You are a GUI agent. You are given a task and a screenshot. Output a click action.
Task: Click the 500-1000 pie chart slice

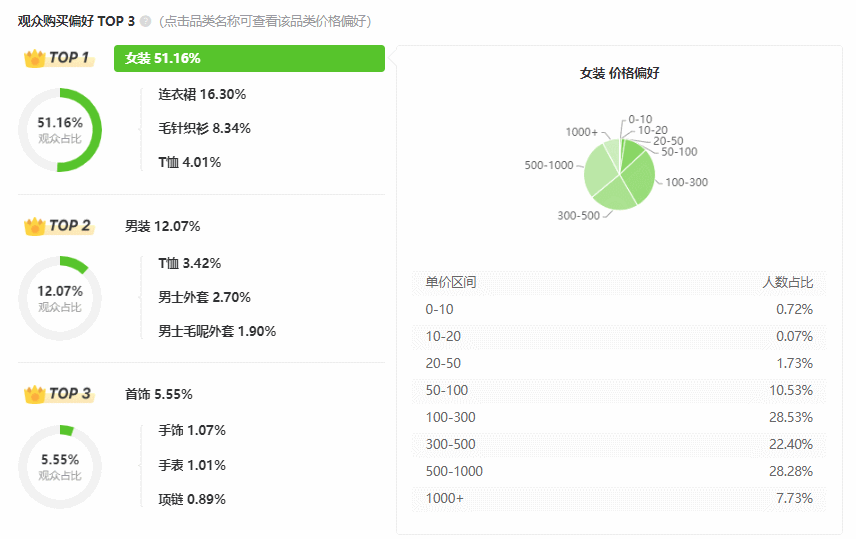pos(599,168)
